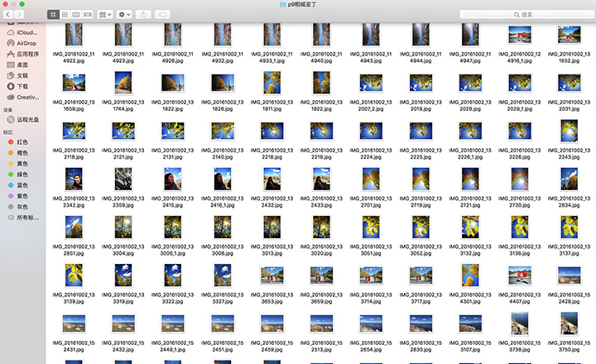Image resolution: width=596 pixels, height=364 pixels.
Task: Select thumbnail IMG_20161002_132243.jpg
Action: click(x=569, y=131)
